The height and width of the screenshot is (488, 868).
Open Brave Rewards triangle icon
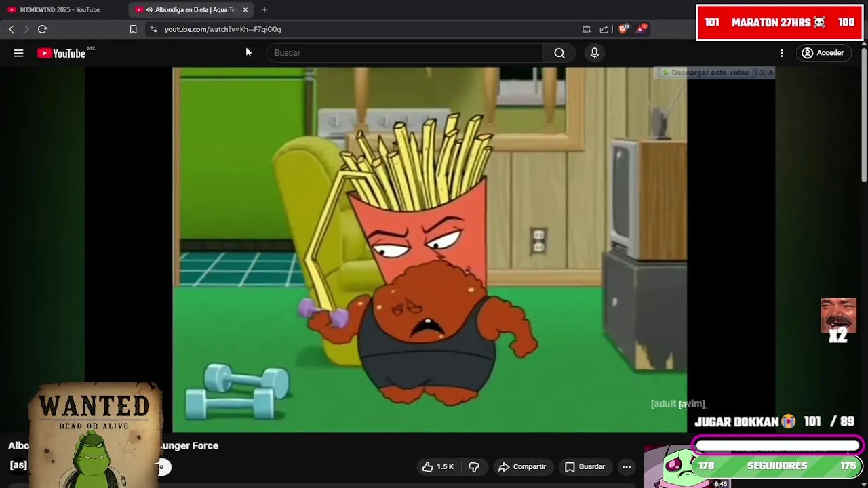pyautogui.click(x=641, y=29)
